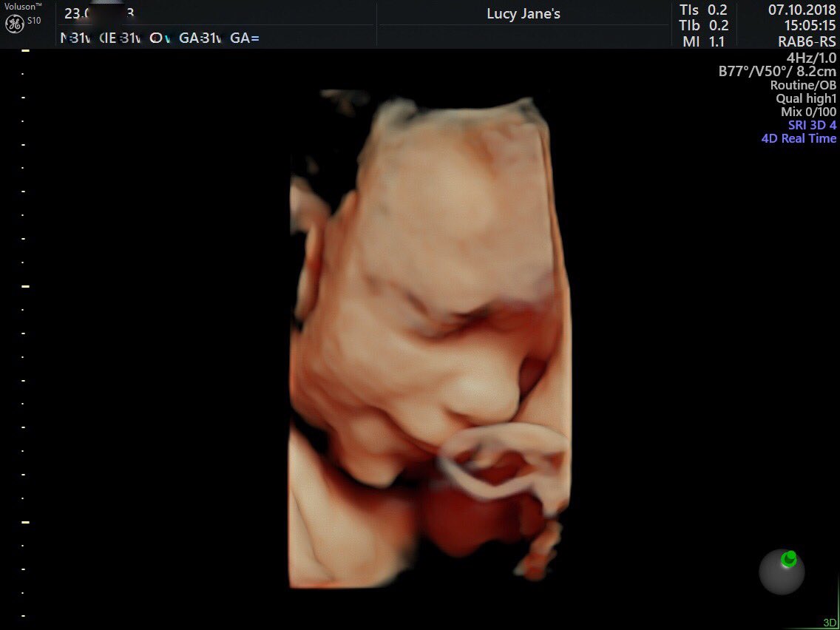Viewport: 840px width, 630px height.
Task: Click the GE logo icon
Action: pyautogui.click(x=13, y=23)
